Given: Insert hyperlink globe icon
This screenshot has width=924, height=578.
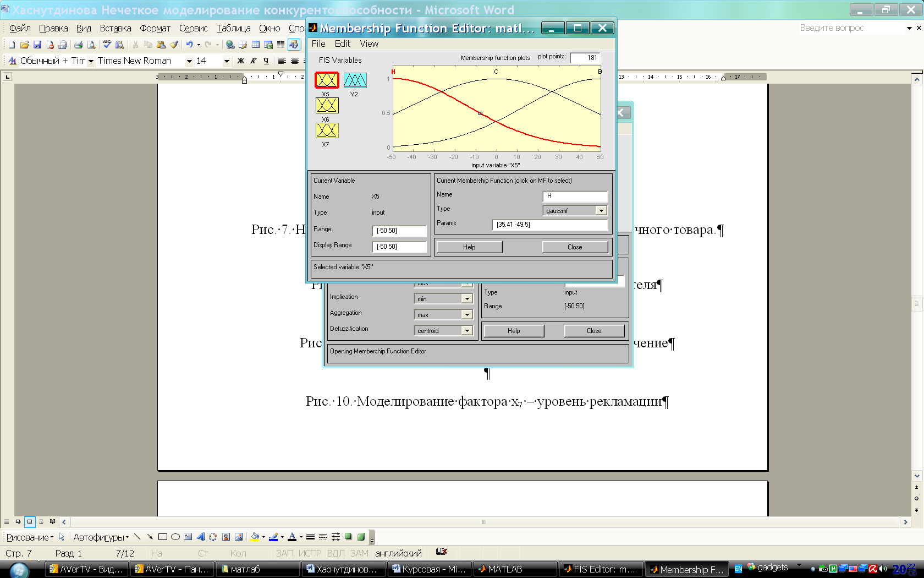Looking at the screenshot, I should pyautogui.click(x=230, y=45).
